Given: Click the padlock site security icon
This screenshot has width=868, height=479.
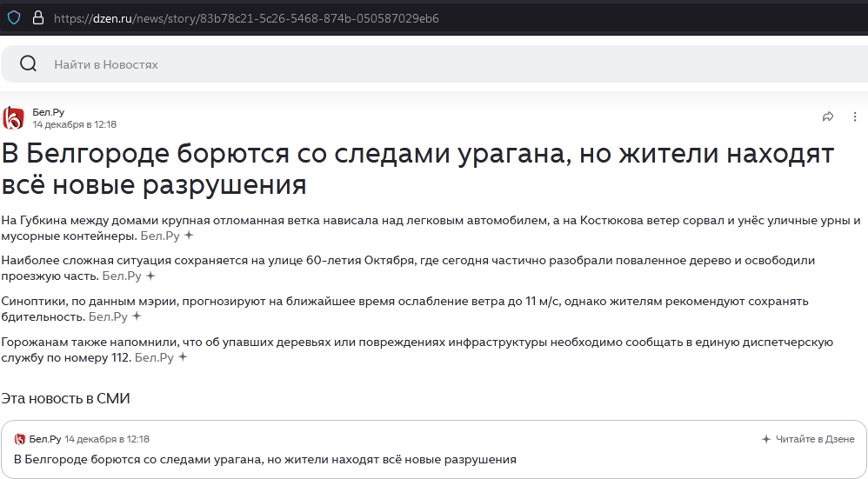Looking at the screenshot, I should [x=38, y=17].
